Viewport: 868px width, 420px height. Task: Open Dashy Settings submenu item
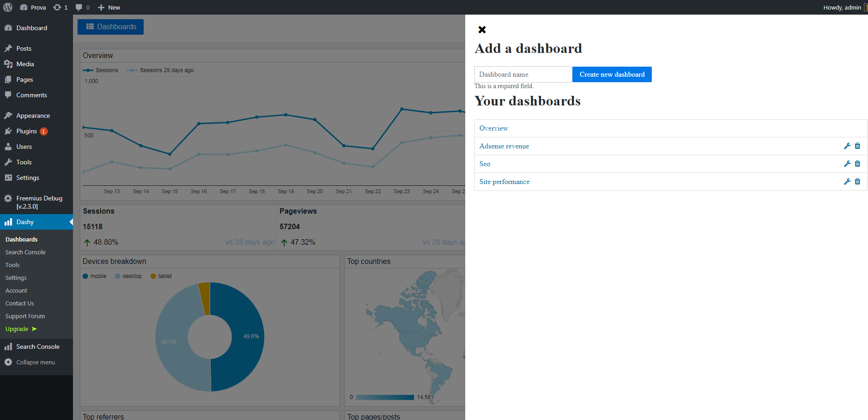(16, 278)
